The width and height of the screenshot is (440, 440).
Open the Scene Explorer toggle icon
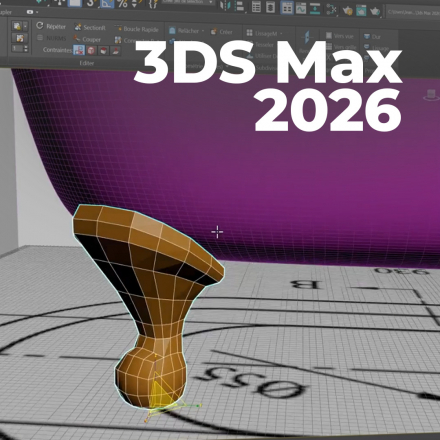point(256,7)
